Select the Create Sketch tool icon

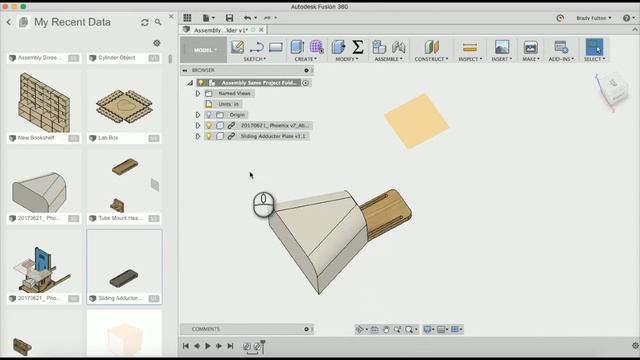pos(238,47)
